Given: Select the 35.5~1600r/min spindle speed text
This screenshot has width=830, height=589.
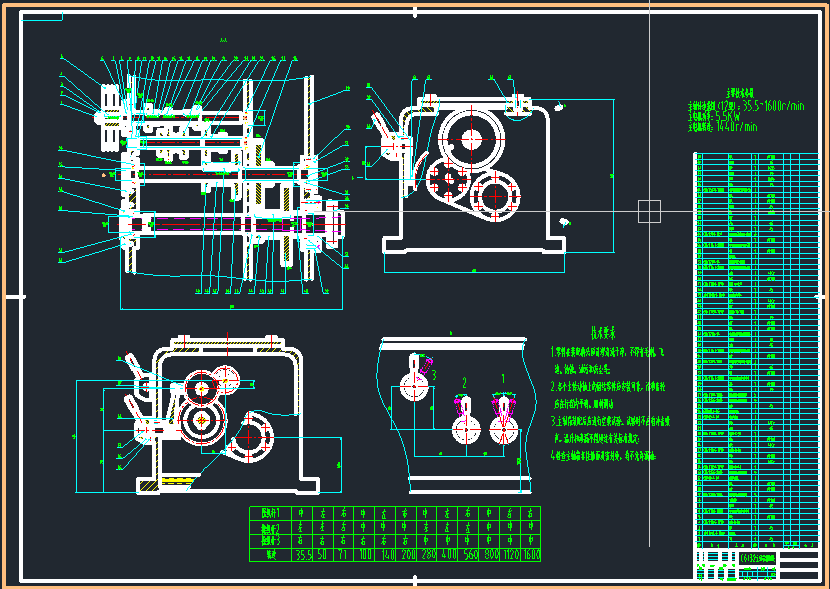Looking at the screenshot, I should pos(773,106).
